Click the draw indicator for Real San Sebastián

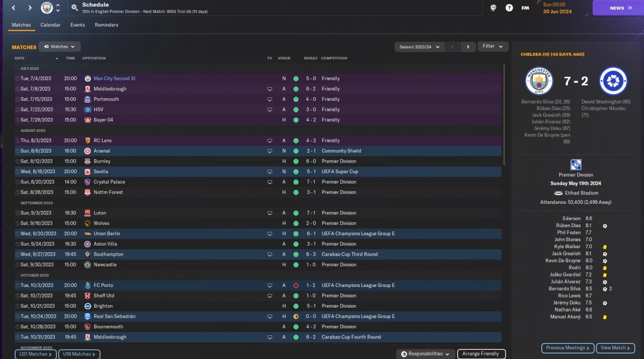[x=296, y=317]
